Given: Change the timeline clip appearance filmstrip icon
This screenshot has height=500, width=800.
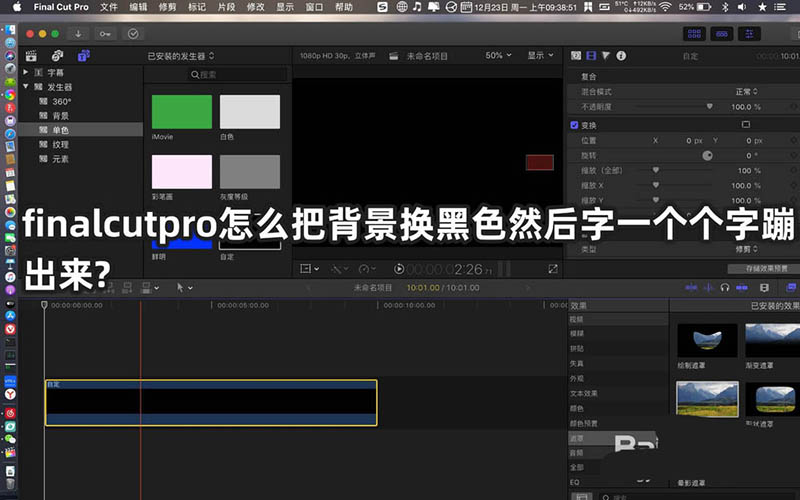Looking at the screenshot, I should click(764, 288).
